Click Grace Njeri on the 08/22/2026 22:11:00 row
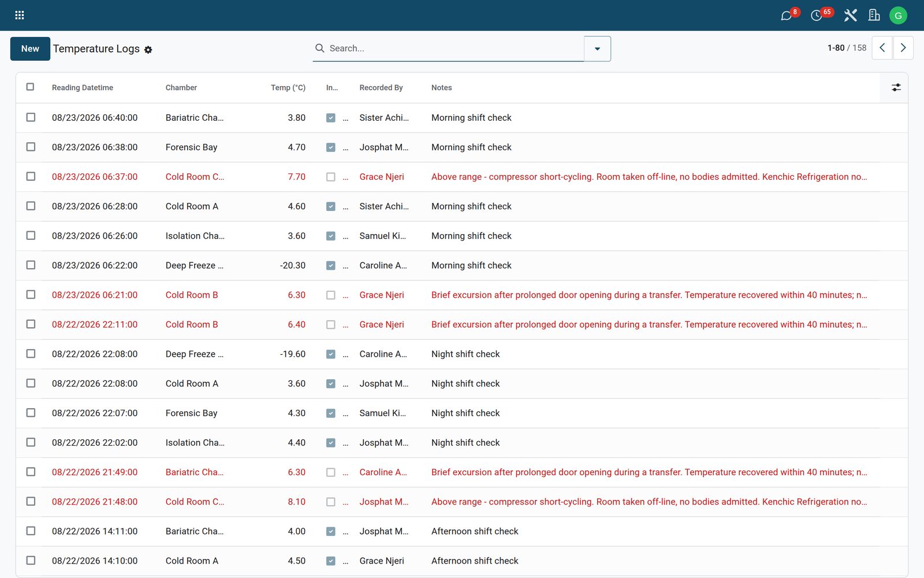Screen dimensions: 924x578 382,324
